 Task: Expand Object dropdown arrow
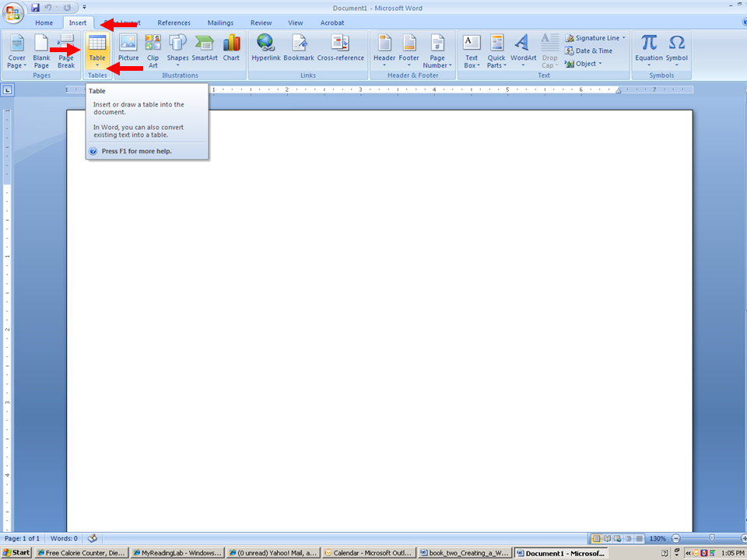(600, 63)
